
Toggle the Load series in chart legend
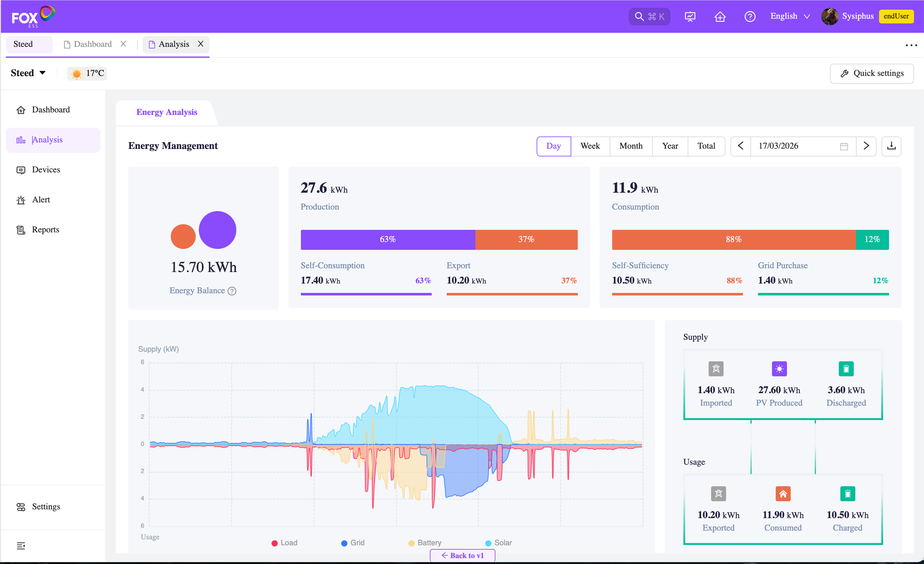(285, 543)
